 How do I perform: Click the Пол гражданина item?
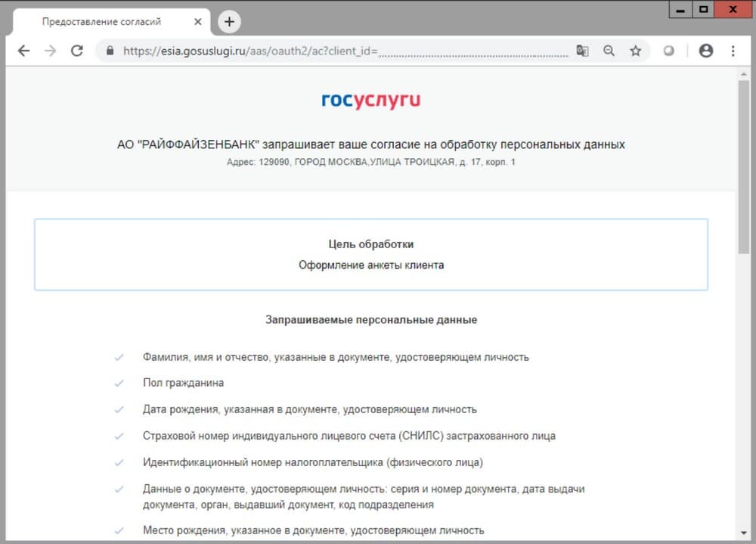tap(183, 383)
